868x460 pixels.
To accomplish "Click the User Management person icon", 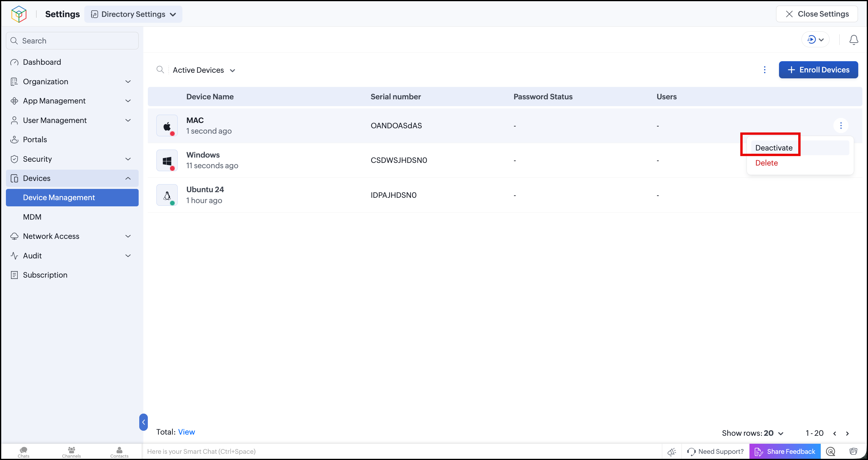I will 14,120.
